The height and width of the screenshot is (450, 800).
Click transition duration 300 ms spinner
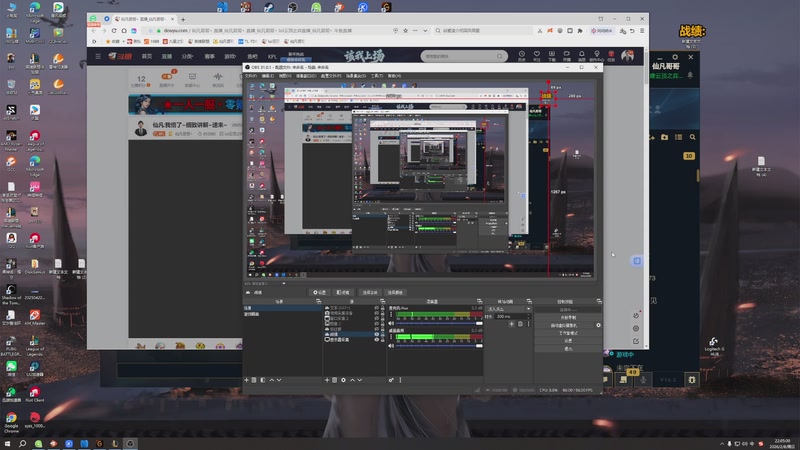513,316
